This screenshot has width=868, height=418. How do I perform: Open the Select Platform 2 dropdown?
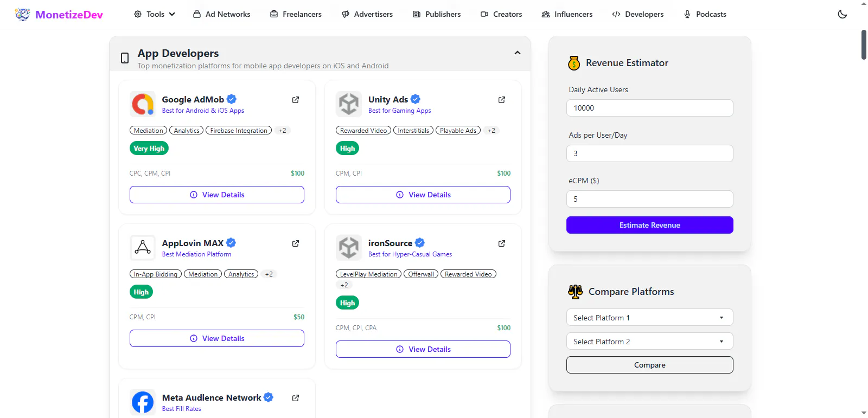[650, 342]
